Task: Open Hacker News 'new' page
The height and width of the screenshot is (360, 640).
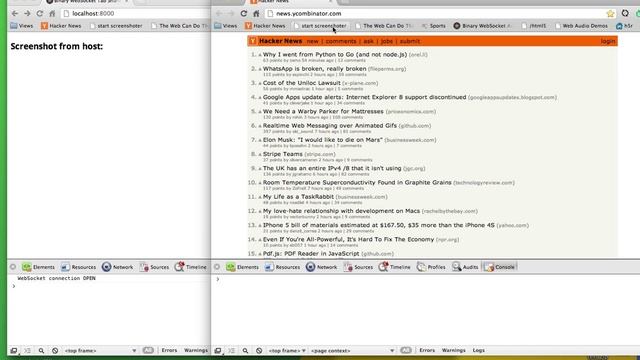Action: [312, 41]
